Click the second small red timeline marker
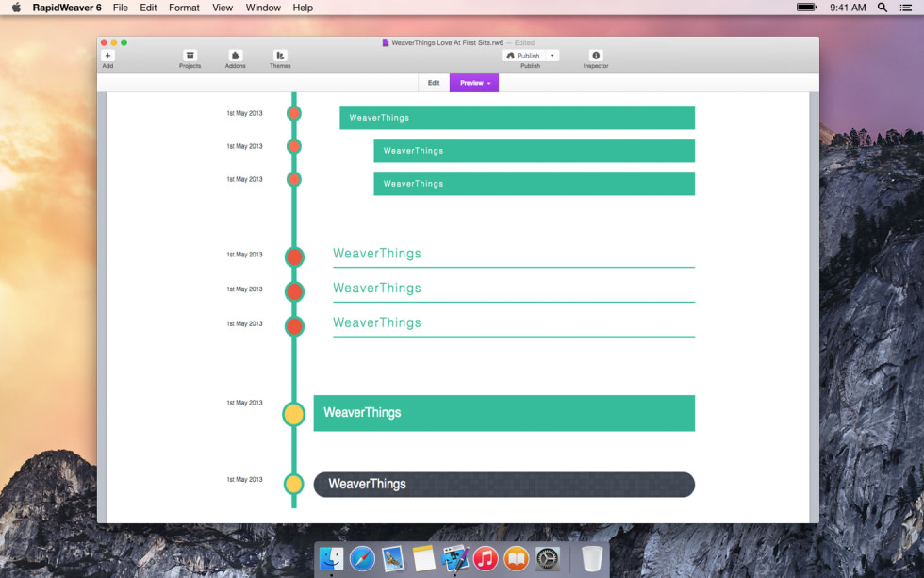924x578 pixels. [294, 146]
